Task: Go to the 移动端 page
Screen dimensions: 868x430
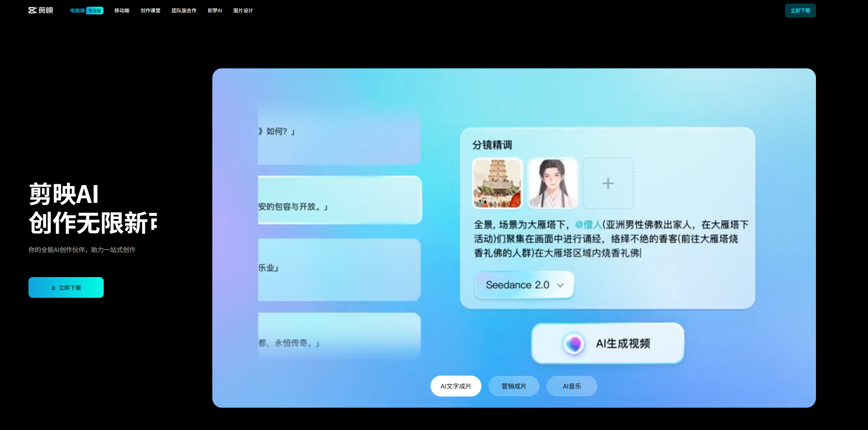Action: (x=122, y=11)
